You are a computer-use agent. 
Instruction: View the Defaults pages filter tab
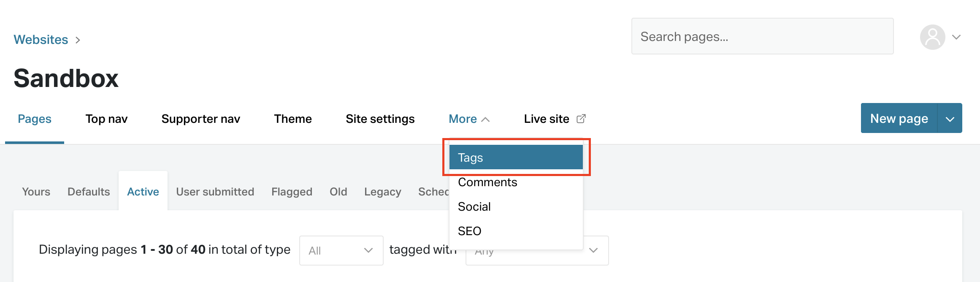88,191
